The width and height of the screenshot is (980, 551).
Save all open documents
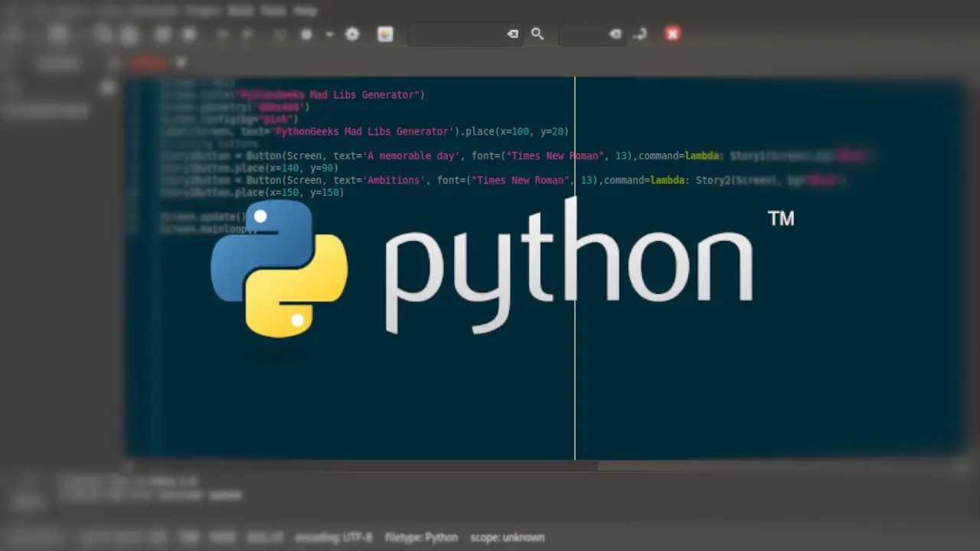pos(129,34)
